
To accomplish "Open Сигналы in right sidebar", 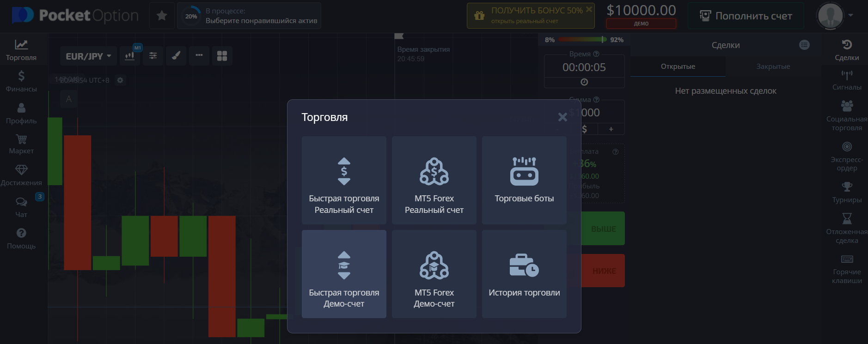I will pyautogui.click(x=847, y=80).
